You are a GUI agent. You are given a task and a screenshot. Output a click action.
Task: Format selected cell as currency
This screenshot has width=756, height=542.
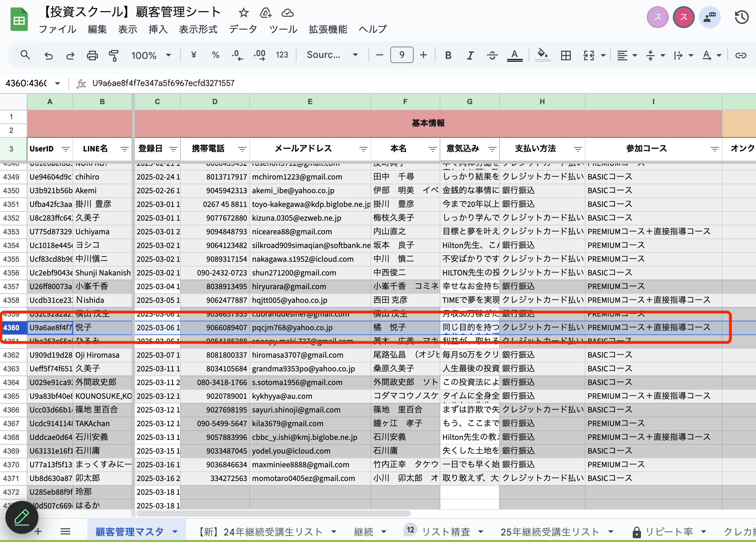coord(194,55)
